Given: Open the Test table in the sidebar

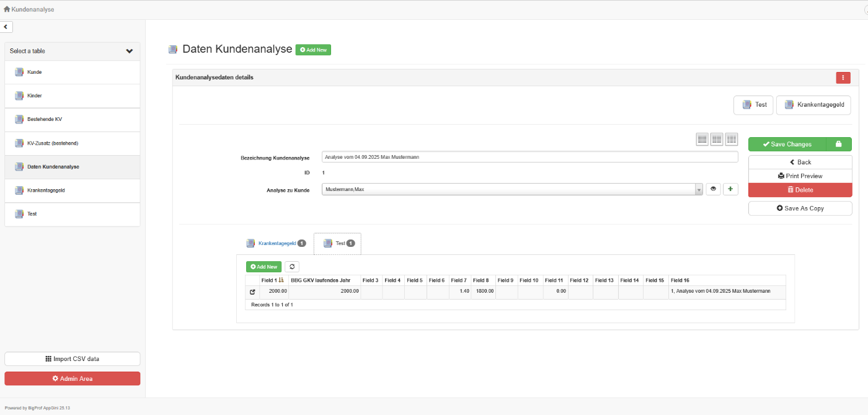Looking at the screenshot, I should (x=73, y=214).
